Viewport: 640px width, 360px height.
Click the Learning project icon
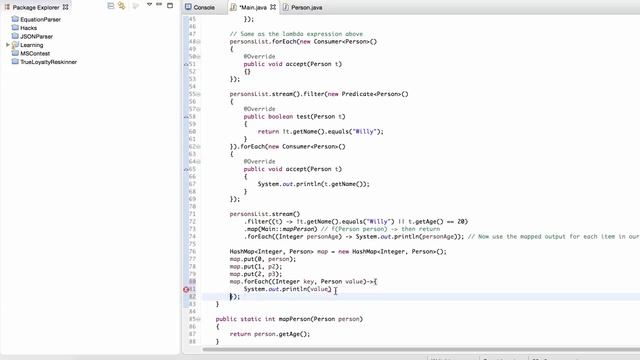[16, 44]
